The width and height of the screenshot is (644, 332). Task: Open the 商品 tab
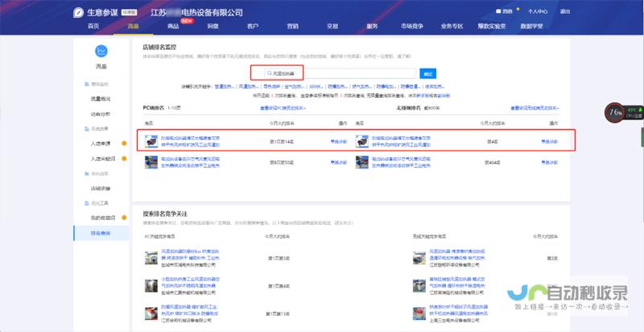173,27
